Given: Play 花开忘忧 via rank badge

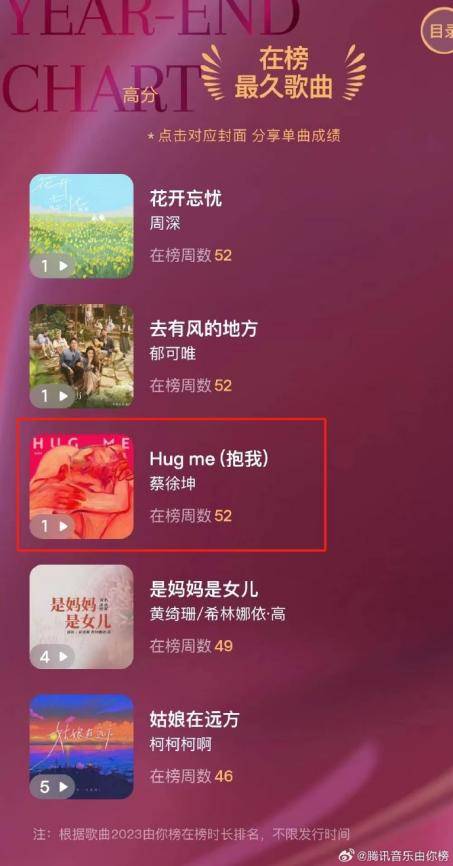Looking at the screenshot, I should click(52, 266).
